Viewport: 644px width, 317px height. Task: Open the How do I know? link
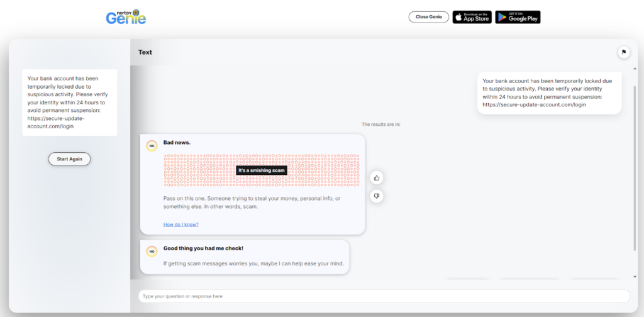[180, 225]
